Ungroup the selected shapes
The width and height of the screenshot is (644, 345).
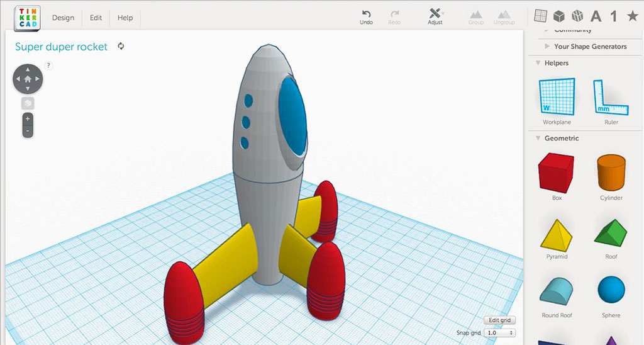coord(504,17)
